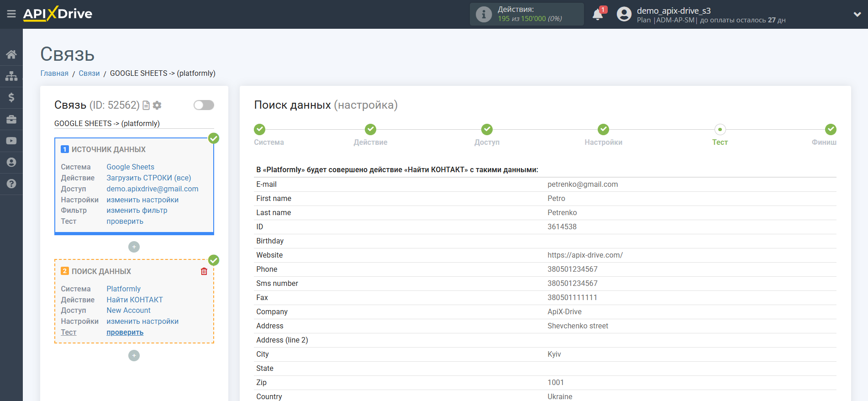This screenshot has height=401, width=868.
Task: Expand the account dropdown chevron
Action: tap(857, 14)
